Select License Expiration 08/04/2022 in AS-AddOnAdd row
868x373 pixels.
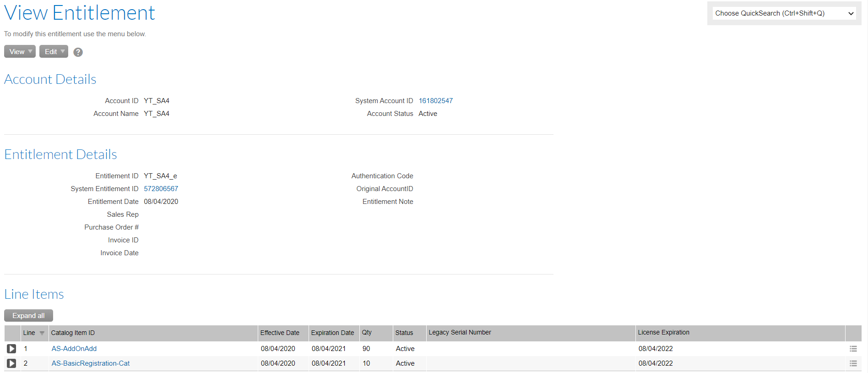[656, 349]
